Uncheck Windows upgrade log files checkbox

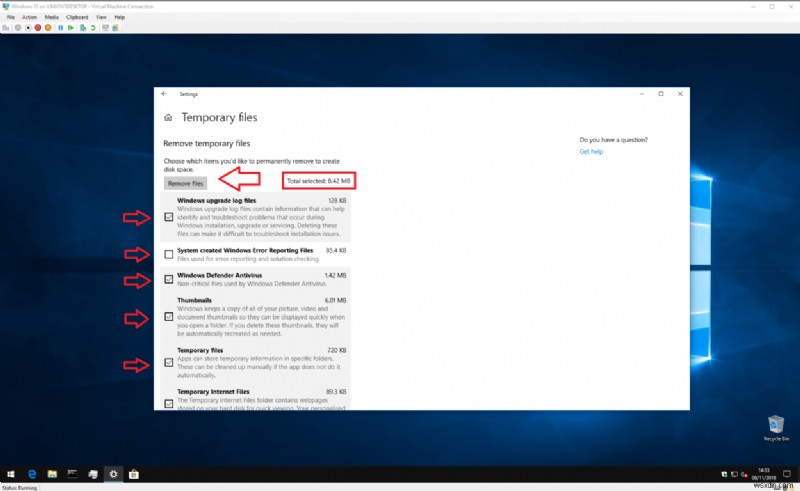click(x=168, y=217)
